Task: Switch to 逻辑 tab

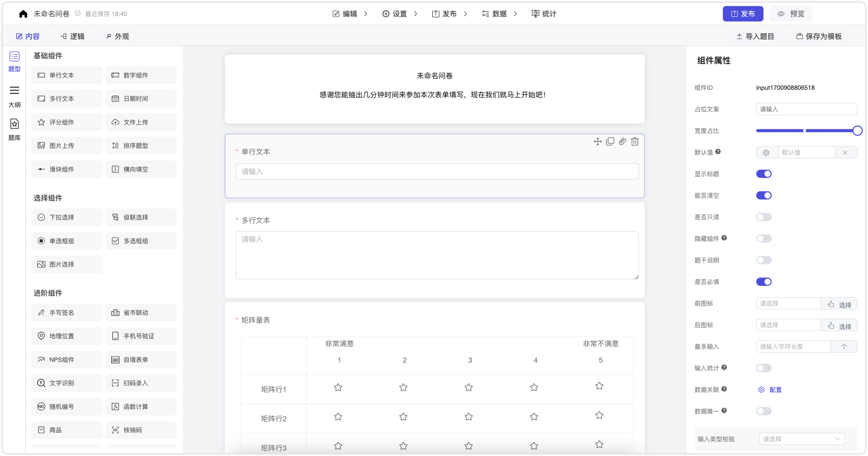Action: pyautogui.click(x=73, y=37)
